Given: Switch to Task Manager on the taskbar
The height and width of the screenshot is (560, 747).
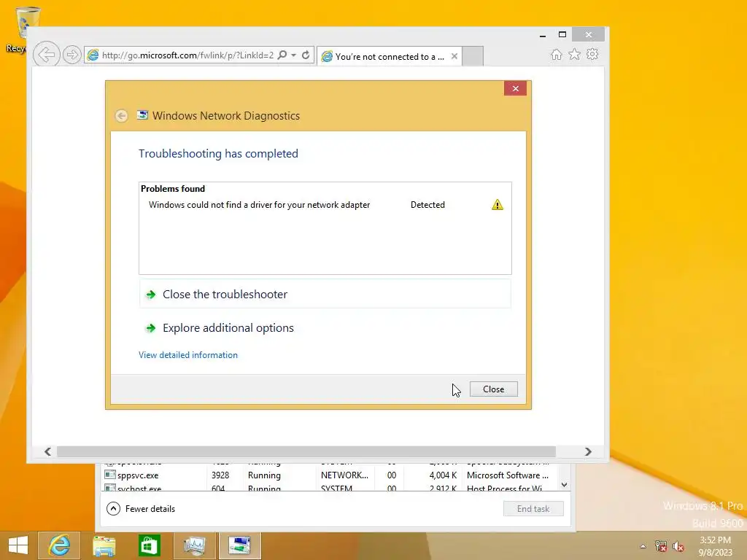Looking at the screenshot, I should tap(194, 545).
